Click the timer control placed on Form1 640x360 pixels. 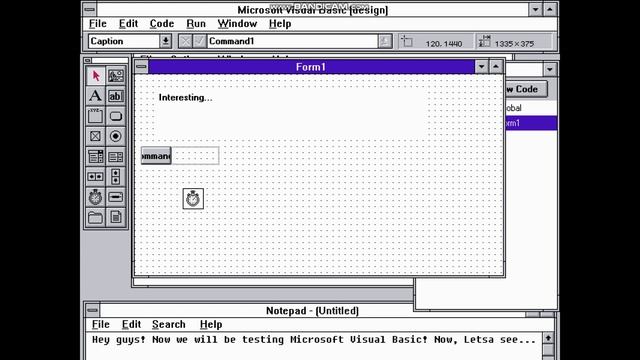[x=193, y=199]
